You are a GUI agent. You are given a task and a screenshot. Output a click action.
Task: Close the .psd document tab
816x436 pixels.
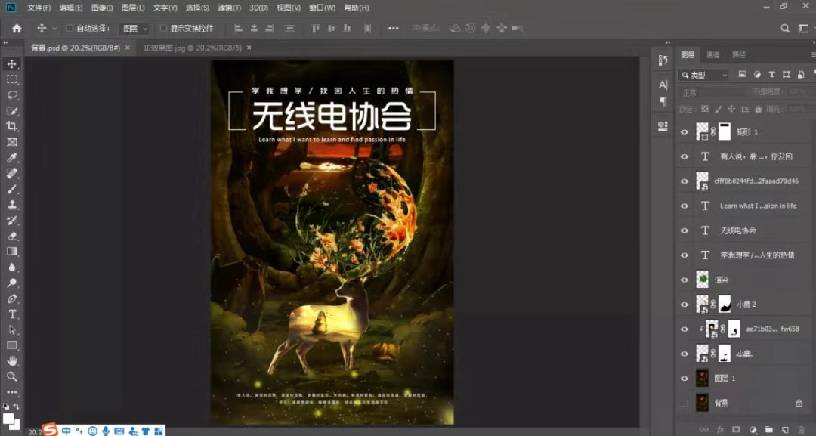point(128,48)
